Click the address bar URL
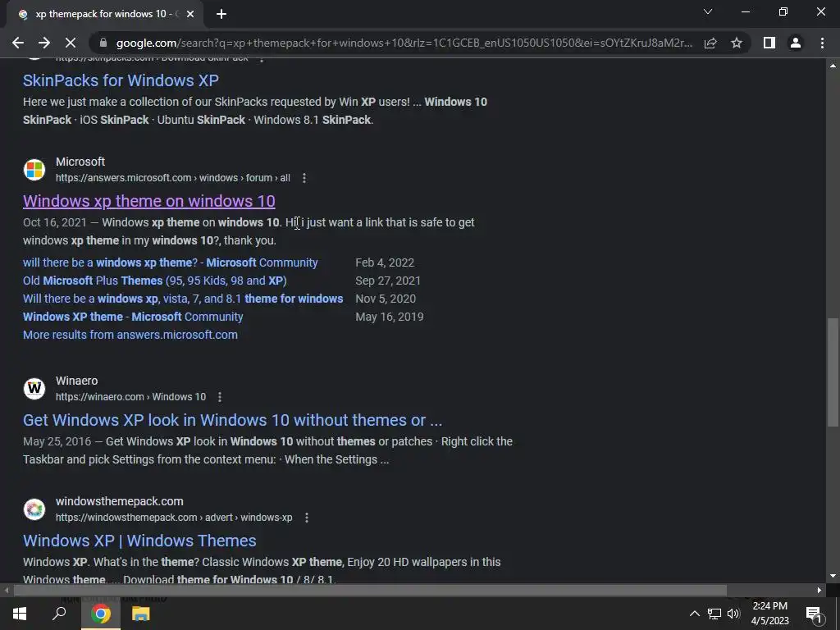The width and height of the screenshot is (840, 630). point(404,43)
